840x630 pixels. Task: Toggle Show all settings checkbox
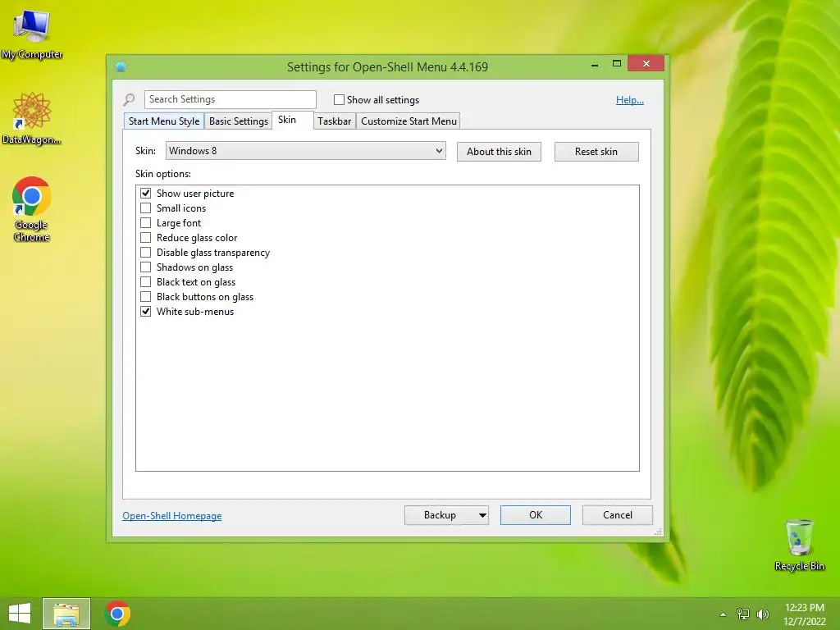[339, 99]
